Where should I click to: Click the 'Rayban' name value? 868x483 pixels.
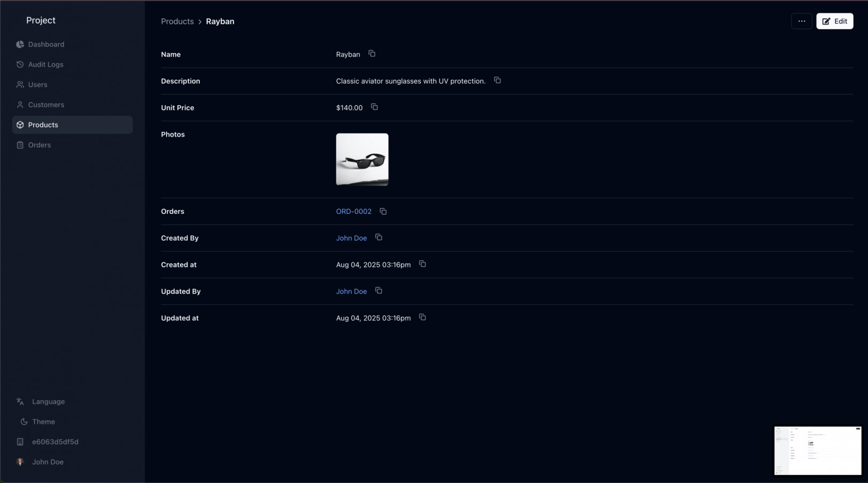(348, 54)
